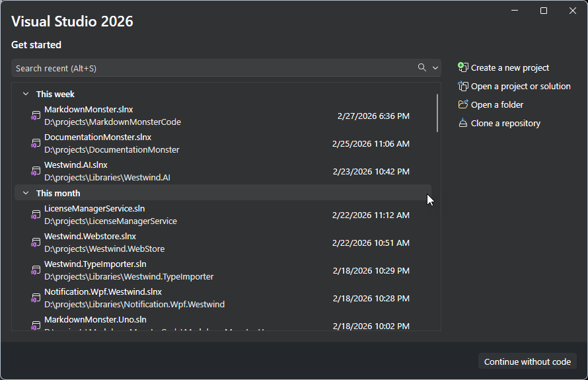Screen dimensions: 588x380
Task: Open Westwind.Webstore.slnx recent solution
Action: 223,243
